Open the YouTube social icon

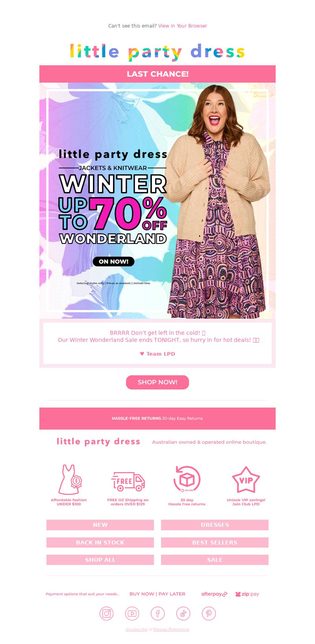132,613
